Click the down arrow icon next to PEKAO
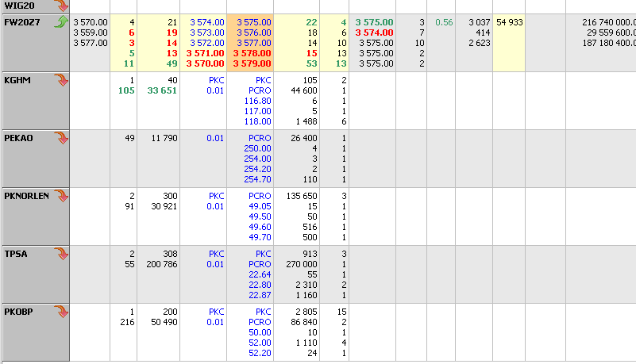Image resolution: width=636 pixels, height=364 pixels. click(60, 138)
